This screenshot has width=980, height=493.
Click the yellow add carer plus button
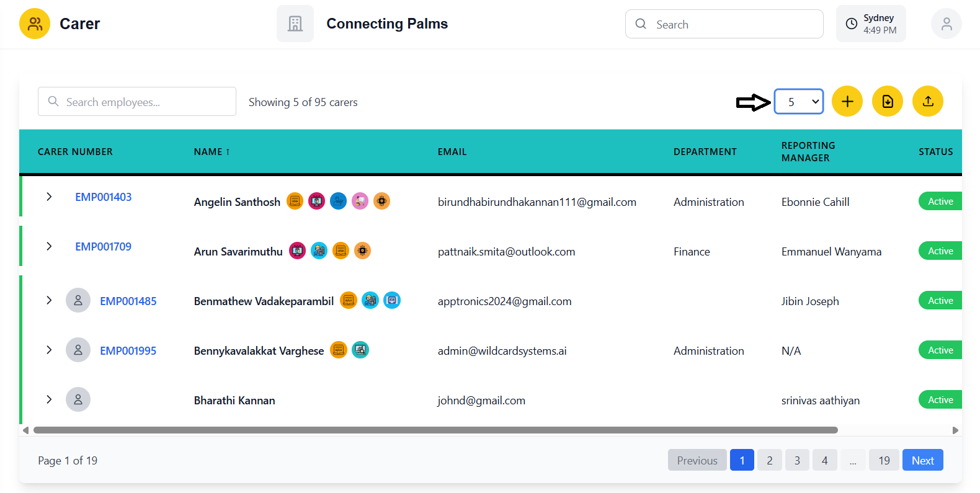coord(847,102)
